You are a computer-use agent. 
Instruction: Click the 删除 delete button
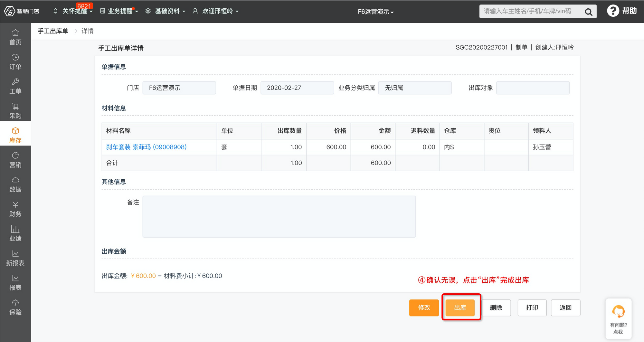[x=496, y=308]
